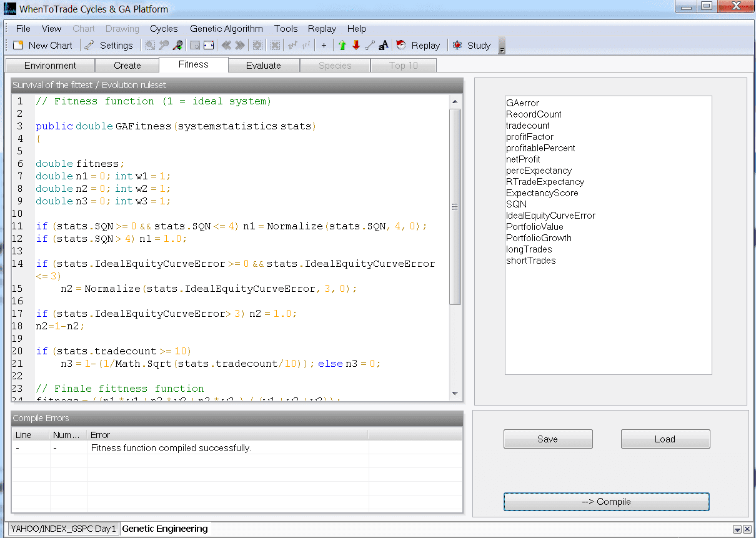The width and height of the screenshot is (756, 538).
Task: Click the code editor scroll down arrow
Action: pyautogui.click(x=455, y=394)
